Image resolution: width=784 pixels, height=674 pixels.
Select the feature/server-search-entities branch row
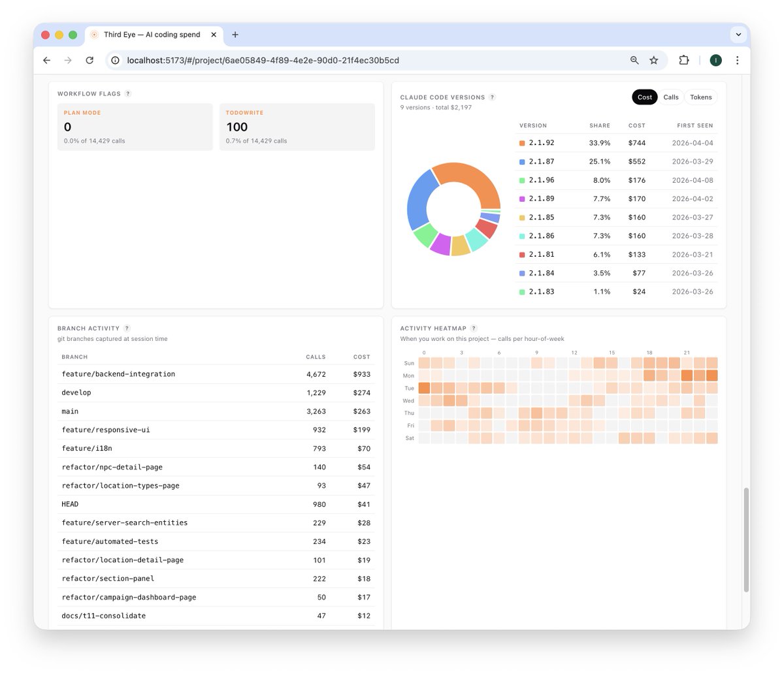216,523
